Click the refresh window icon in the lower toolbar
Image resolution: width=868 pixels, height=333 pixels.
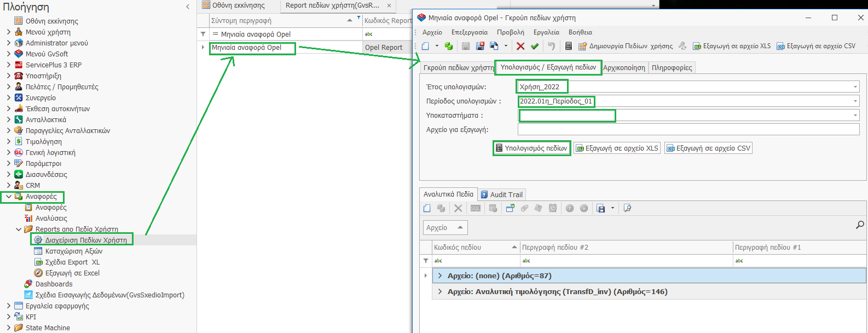[x=510, y=208]
